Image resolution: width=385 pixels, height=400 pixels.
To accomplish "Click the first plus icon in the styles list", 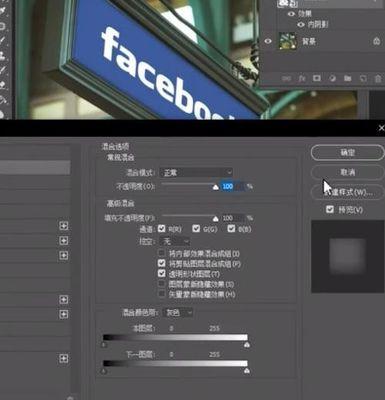I will click(64, 226).
